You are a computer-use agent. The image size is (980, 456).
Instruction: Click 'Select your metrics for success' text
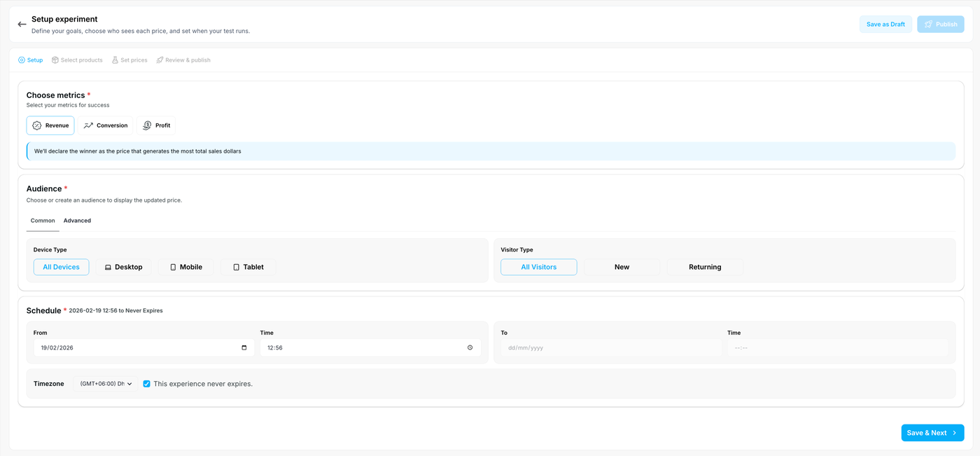pyautogui.click(x=68, y=105)
